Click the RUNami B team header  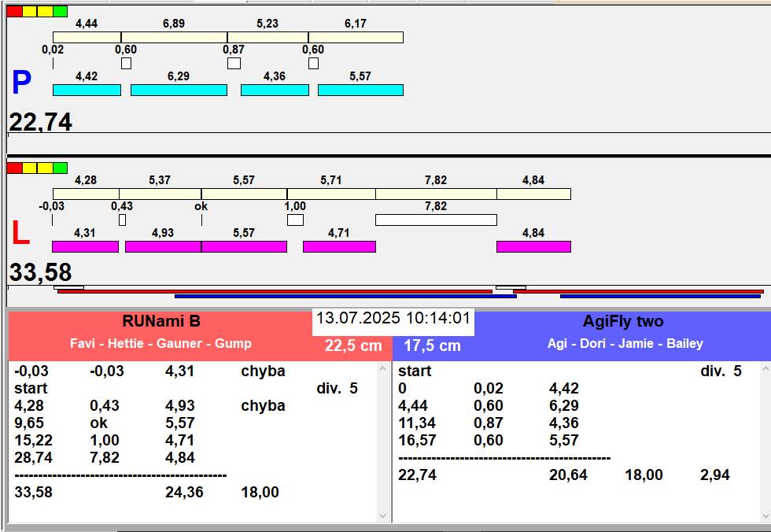click(x=161, y=321)
